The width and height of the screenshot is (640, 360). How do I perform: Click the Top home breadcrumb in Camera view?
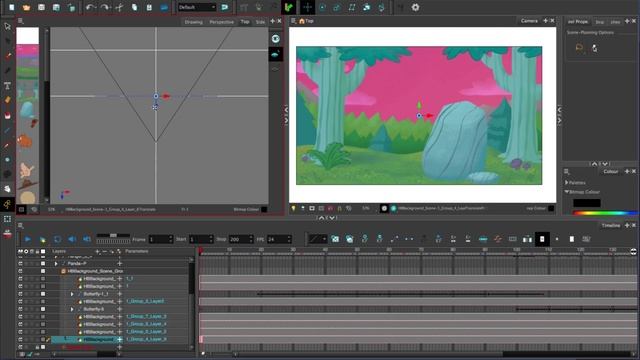306,21
